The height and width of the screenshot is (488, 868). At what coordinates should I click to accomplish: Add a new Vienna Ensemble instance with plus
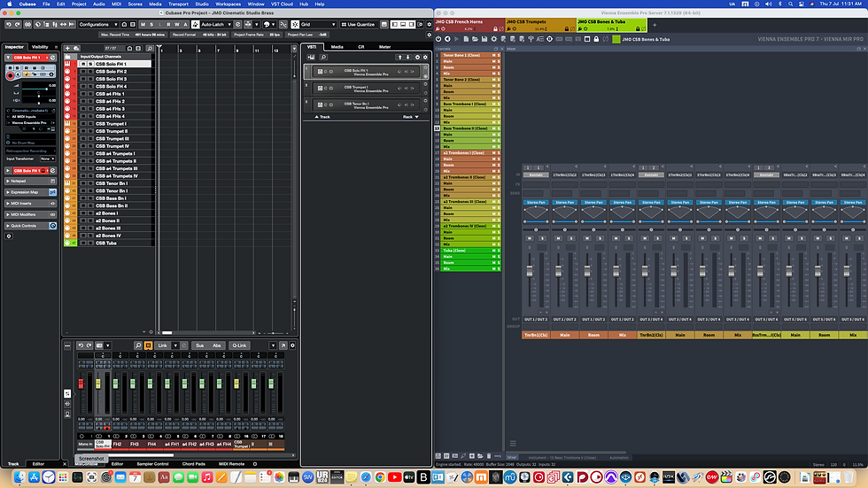[x=655, y=24]
